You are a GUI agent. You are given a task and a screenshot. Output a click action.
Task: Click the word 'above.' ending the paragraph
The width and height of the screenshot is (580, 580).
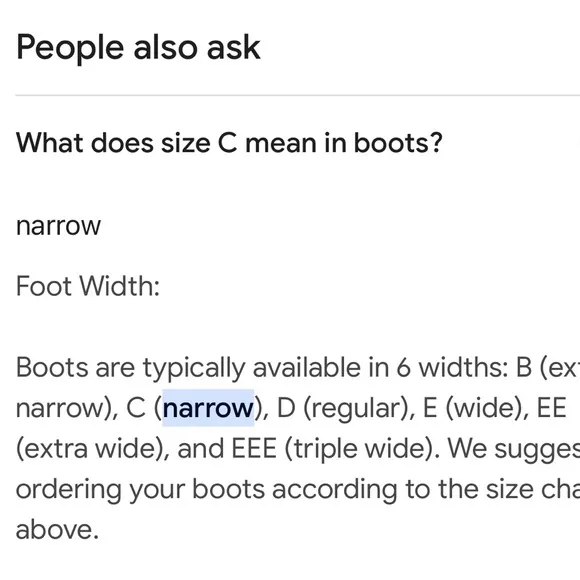pos(57,529)
